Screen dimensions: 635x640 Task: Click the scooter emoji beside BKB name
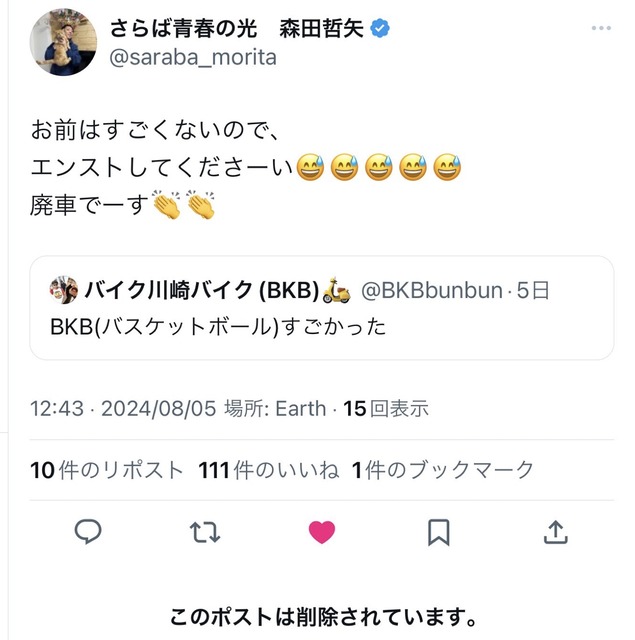[x=336, y=290]
